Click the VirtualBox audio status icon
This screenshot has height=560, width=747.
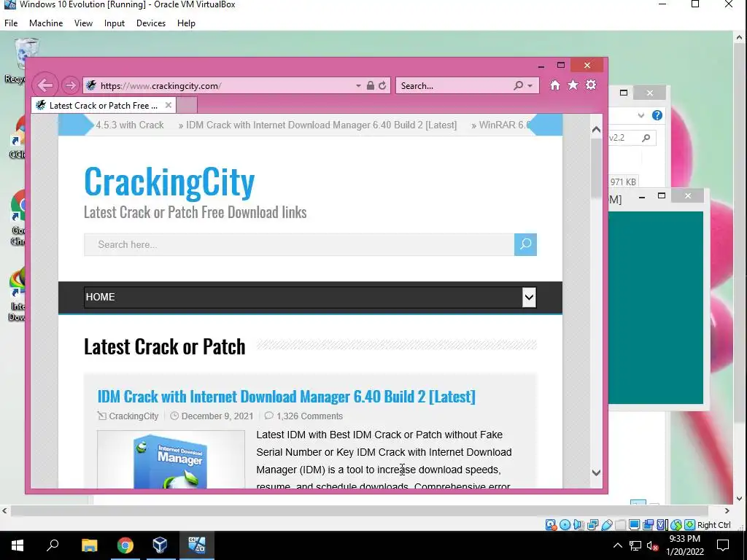click(578, 525)
